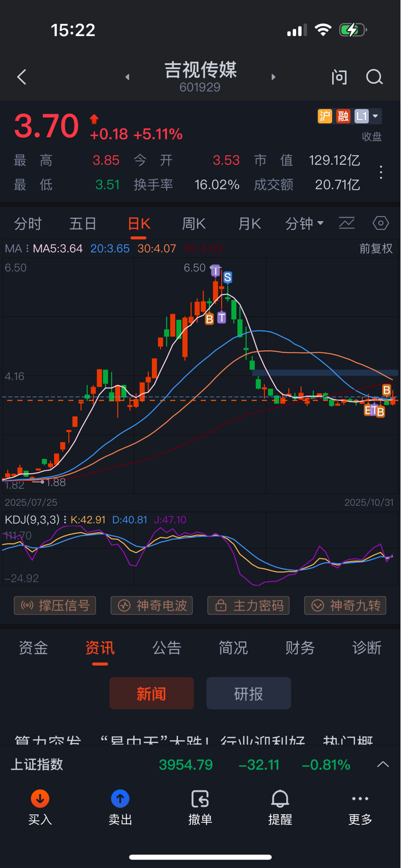The height and width of the screenshot is (868, 401).
Task: Open the 撑压信号 indicator
Action: click(55, 606)
